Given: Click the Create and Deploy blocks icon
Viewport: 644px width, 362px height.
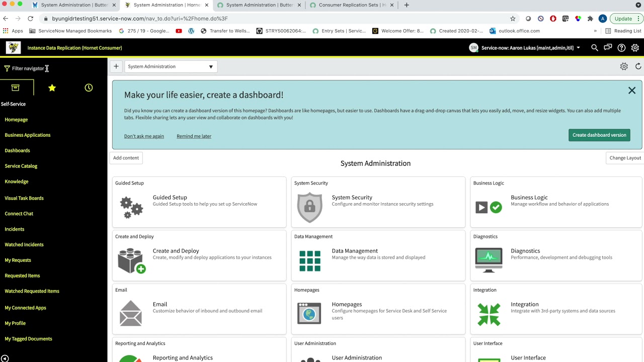Looking at the screenshot, I should 132,260.
